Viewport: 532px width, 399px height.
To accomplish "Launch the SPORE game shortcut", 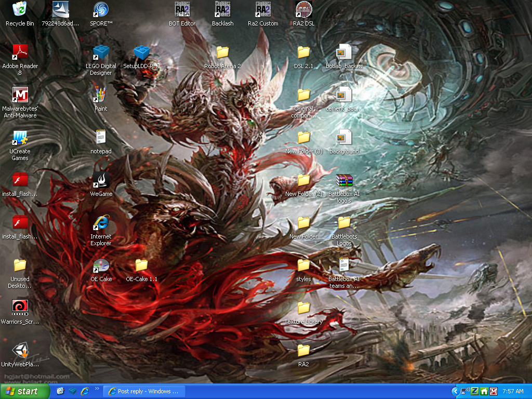I will [101, 9].
